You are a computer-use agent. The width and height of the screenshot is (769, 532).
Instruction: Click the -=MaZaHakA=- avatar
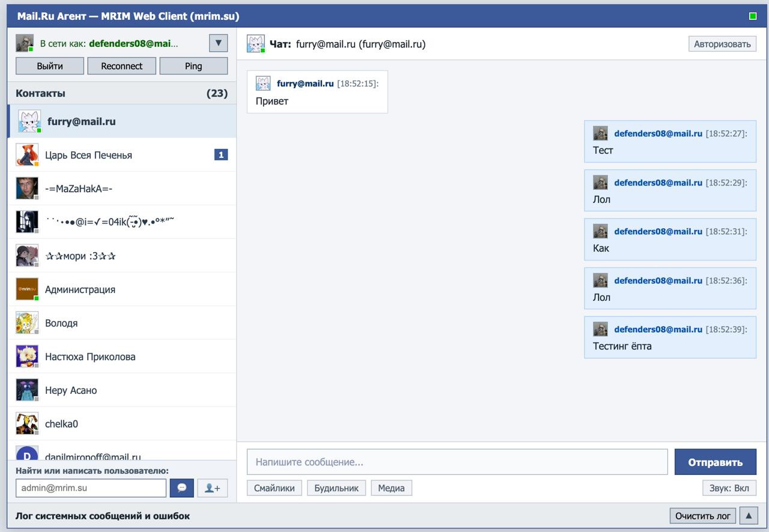click(27, 189)
